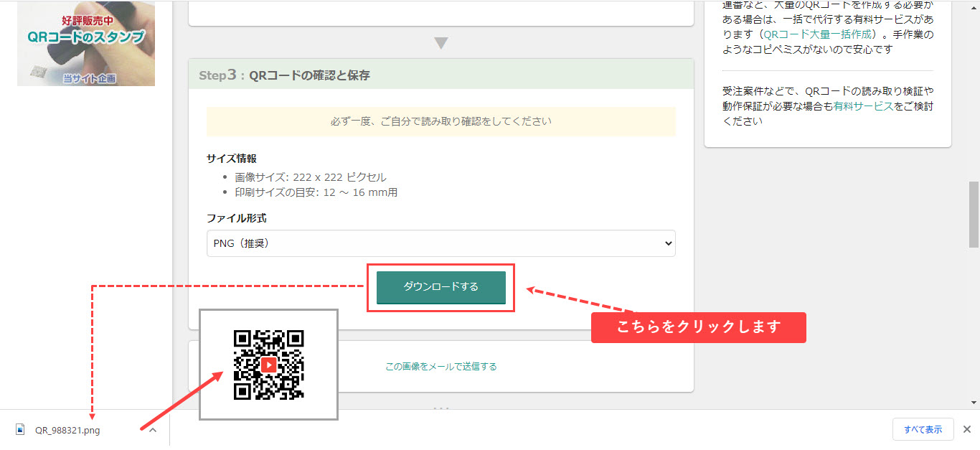Open the downloaded QR_988321.png file name
Viewport: 980px width, 450px height.
click(67, 431)
